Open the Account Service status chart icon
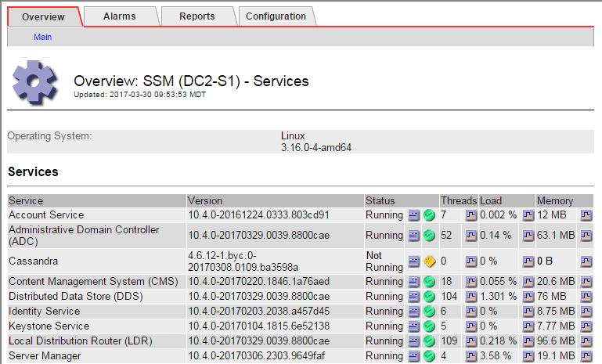Image resolution: width=602 pixels, height=364 pixels. pyautogui.click(x=414, y=215)
